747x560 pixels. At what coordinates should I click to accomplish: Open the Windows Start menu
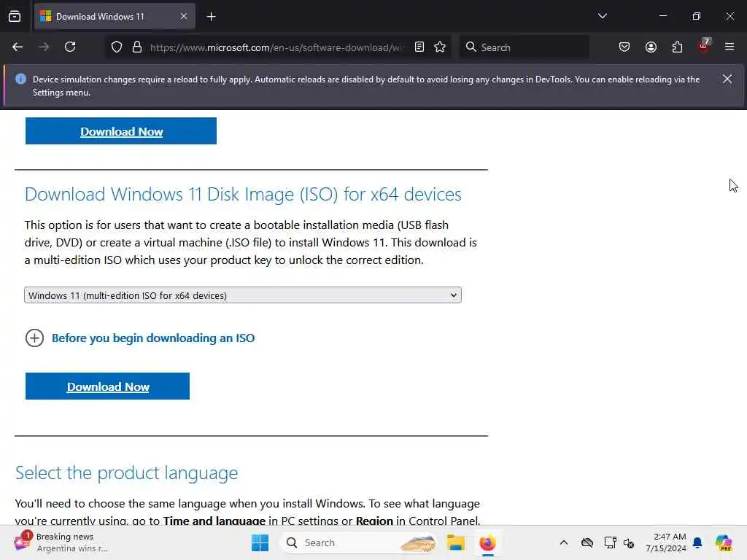pyautogui.click(x=260, y=542)
